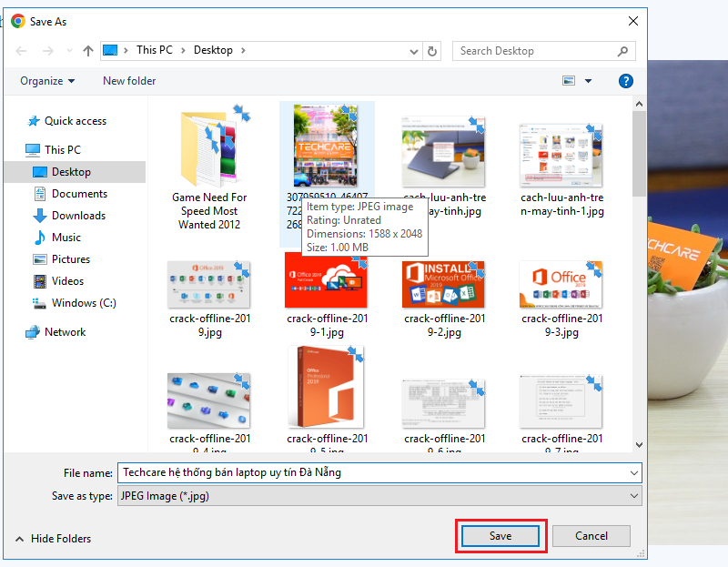Expand the File name history dropdown arrow
The image size is (728, 567).
(633, 473)
